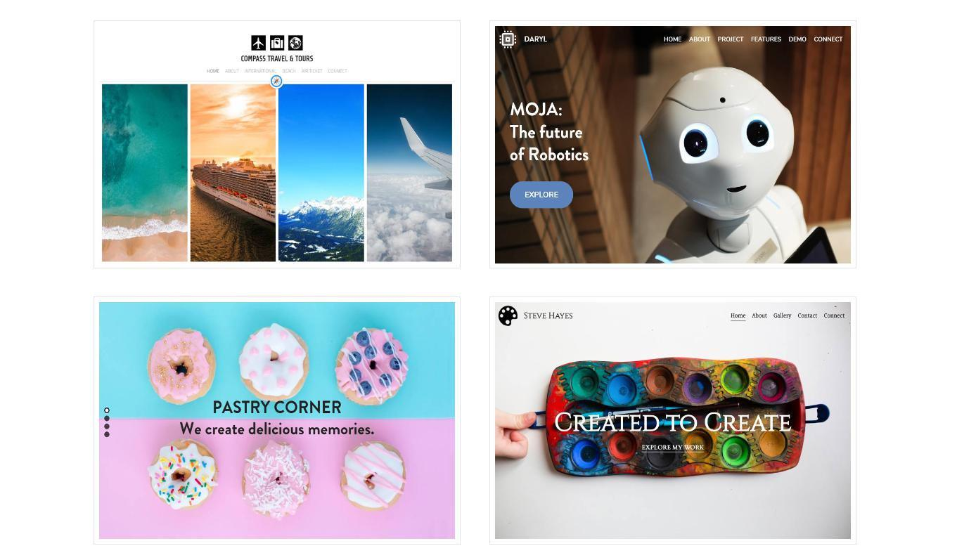Open the snowy mountain image panel
The width and height of the screenshot is (957, 560).
[321, 173]
